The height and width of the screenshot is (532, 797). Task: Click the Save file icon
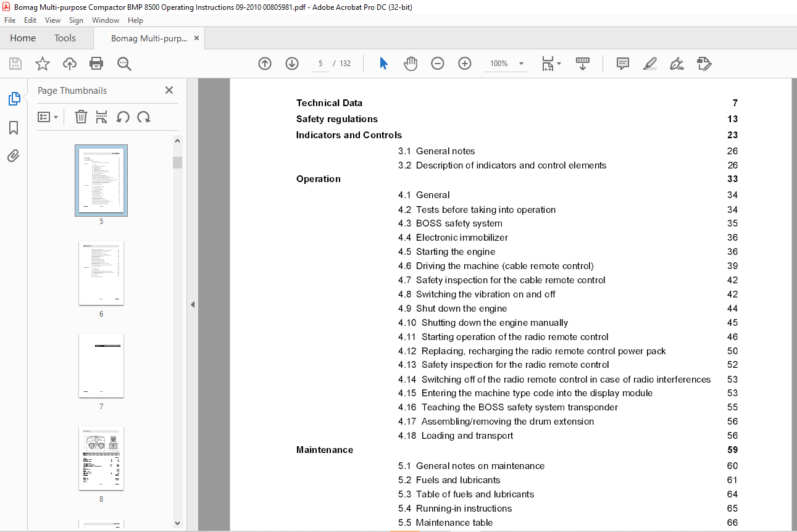(15, 64)
